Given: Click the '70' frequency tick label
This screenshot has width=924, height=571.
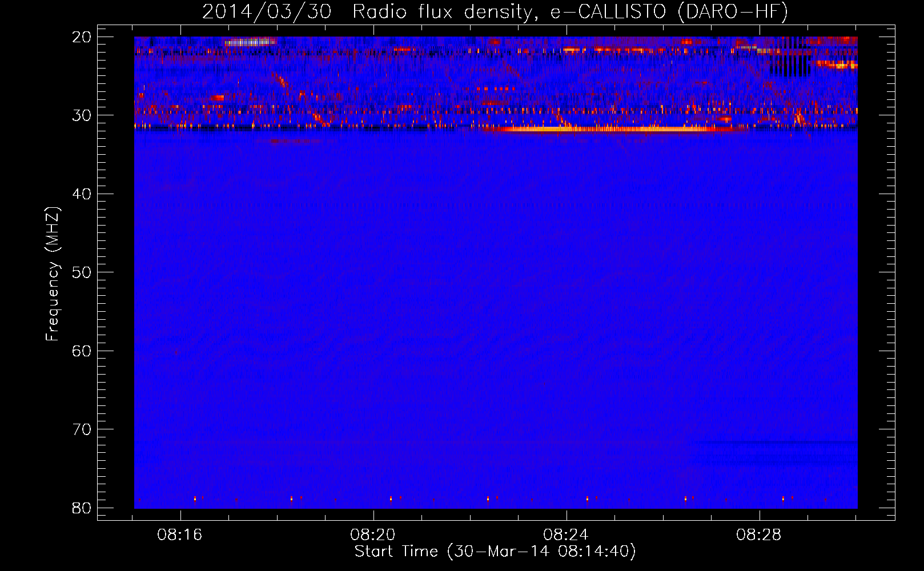Looking at the screenshot, I should coord(82,429).
